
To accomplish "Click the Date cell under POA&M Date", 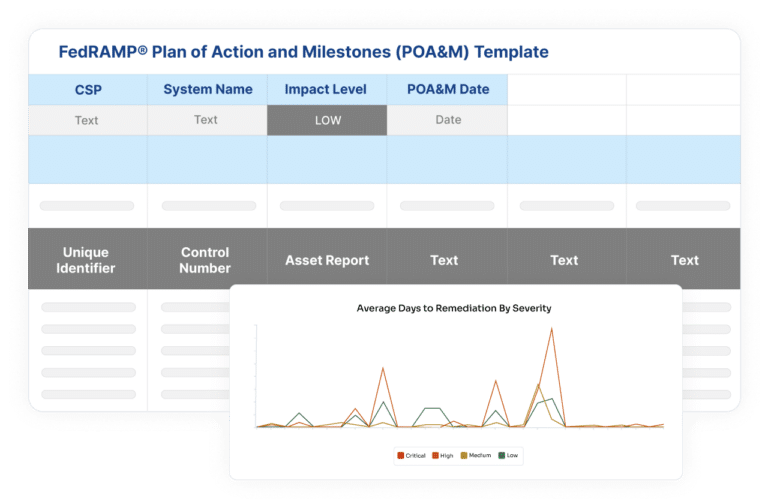I will (x=447, y=120).
